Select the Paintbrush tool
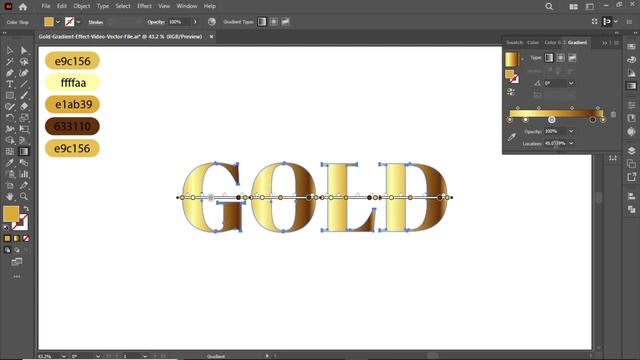Viewport: 640px width, 360px height. coord(24,96)
